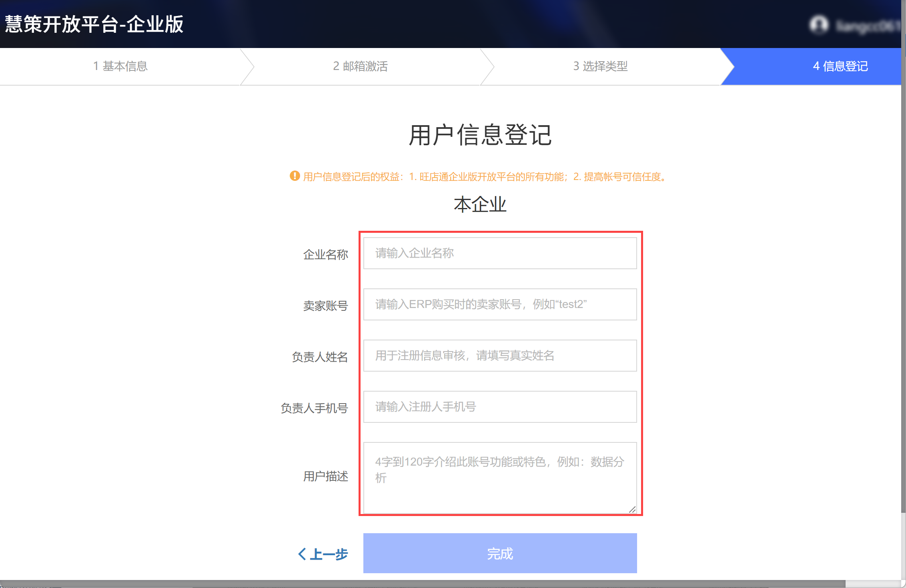Click the textarea resize handle corner
The image size is (906, 588).
(x=632, y=509)
